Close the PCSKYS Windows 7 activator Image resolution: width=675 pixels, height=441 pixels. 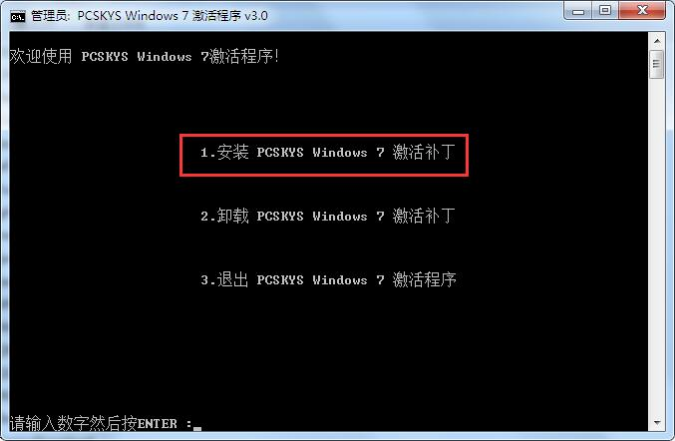point(642,10)
